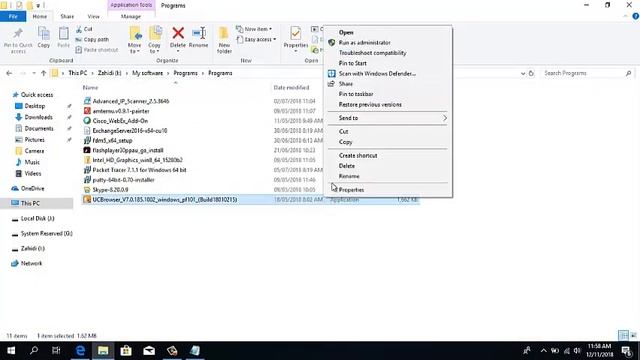Sort by the Name column header

point(90,87)
